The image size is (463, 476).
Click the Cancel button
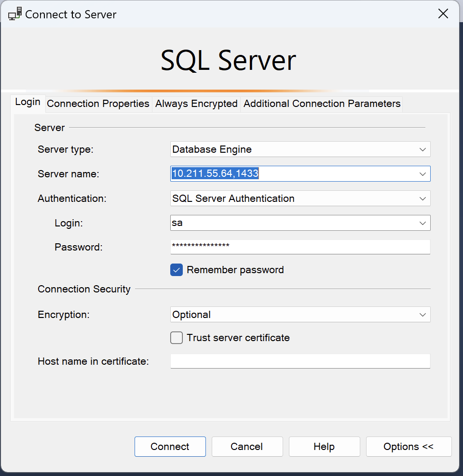point(247,447)
